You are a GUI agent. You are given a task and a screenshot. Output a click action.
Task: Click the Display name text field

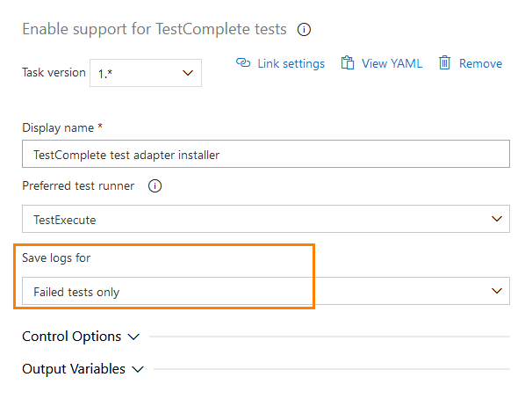pyautogui.click(x=265, y=155)
